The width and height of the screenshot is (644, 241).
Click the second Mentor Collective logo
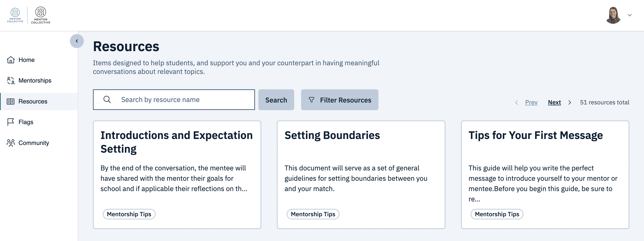click(x=41, y=15)
